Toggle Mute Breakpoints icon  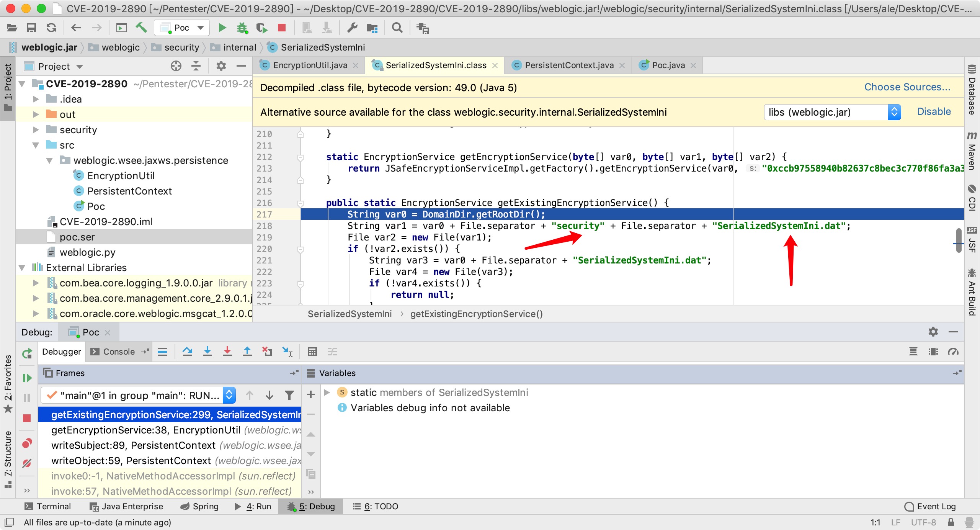pos(27,463)
